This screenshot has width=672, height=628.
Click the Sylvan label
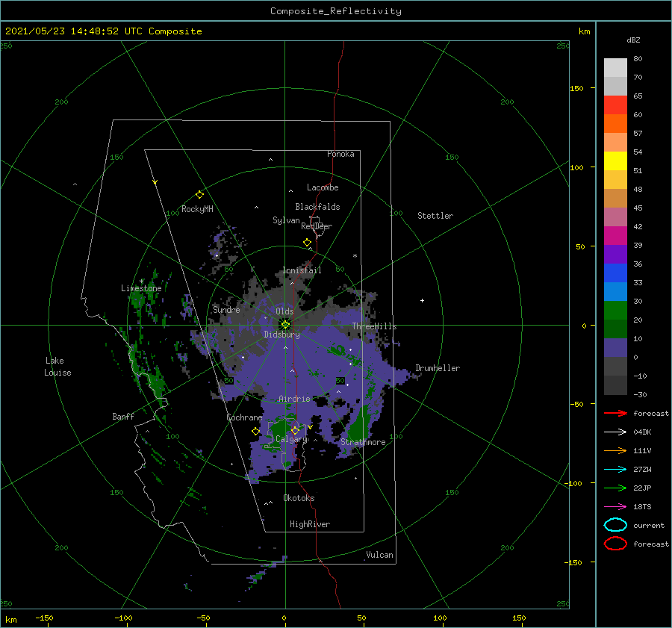286,220
